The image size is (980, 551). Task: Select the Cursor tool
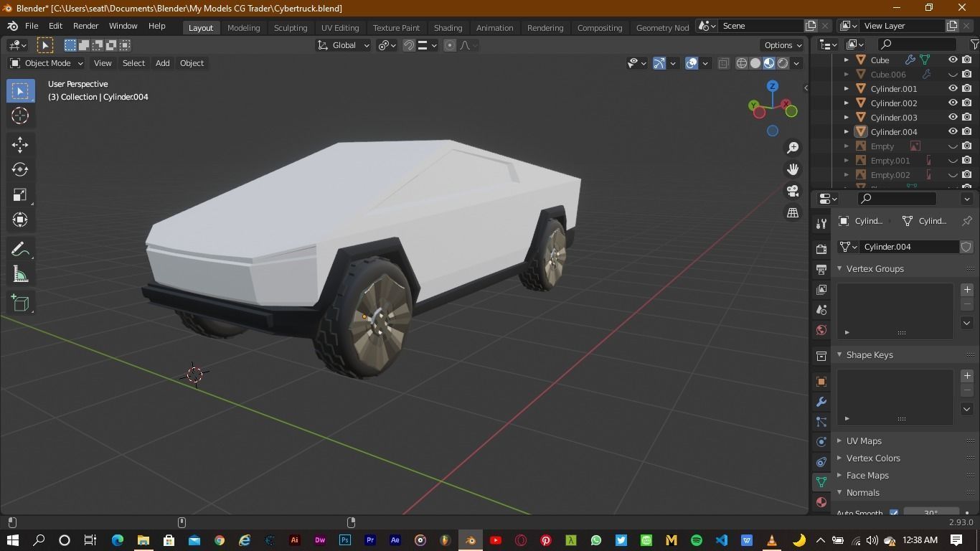[x=20, y=116]
